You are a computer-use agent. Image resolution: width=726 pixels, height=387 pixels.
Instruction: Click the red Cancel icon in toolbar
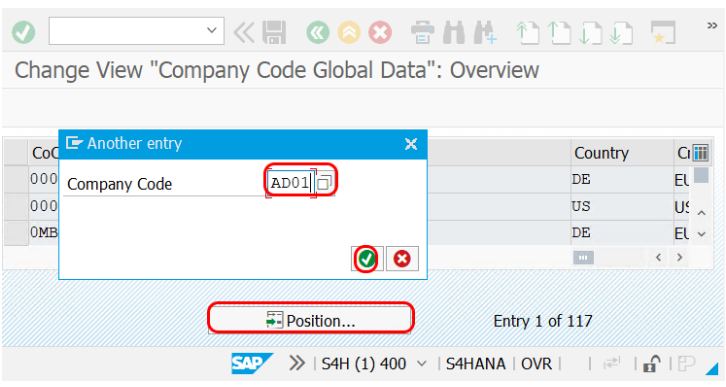(380, 32)
